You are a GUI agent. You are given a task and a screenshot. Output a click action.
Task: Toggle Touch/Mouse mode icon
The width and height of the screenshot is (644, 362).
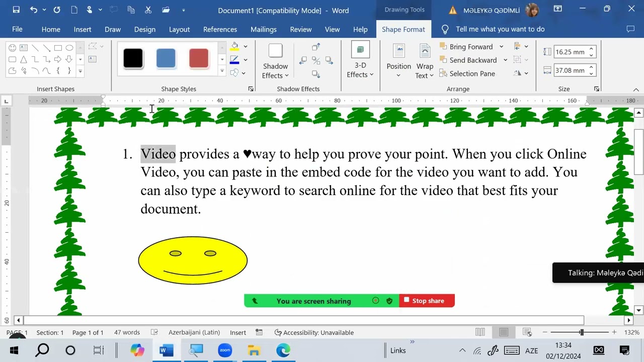[x=89, y=10]
